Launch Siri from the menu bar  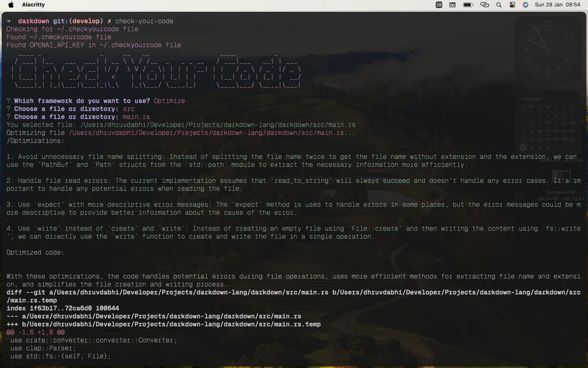pos(526,5)
